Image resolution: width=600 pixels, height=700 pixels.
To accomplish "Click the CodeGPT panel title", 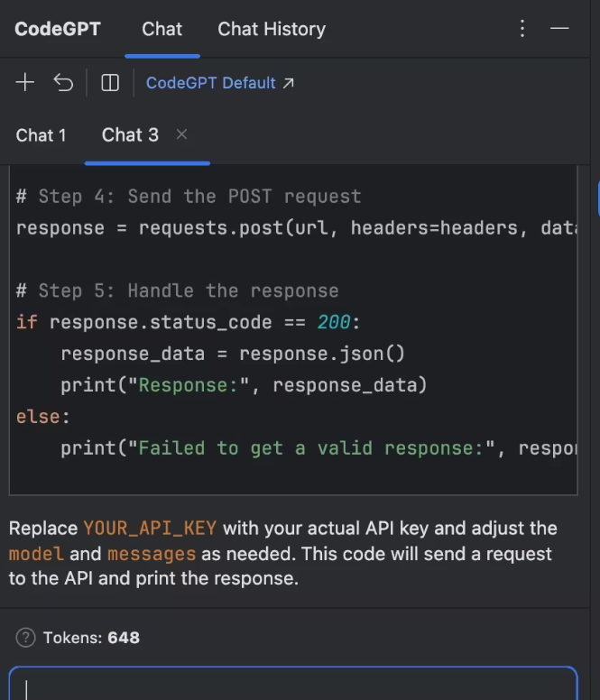I will pos(58,29).
